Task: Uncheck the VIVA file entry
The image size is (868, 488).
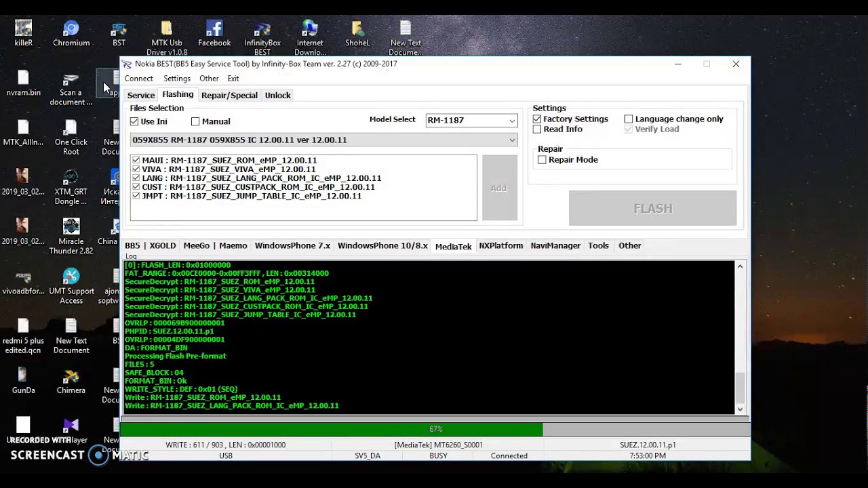Action: pyautogui.click(x=136, y=169)
